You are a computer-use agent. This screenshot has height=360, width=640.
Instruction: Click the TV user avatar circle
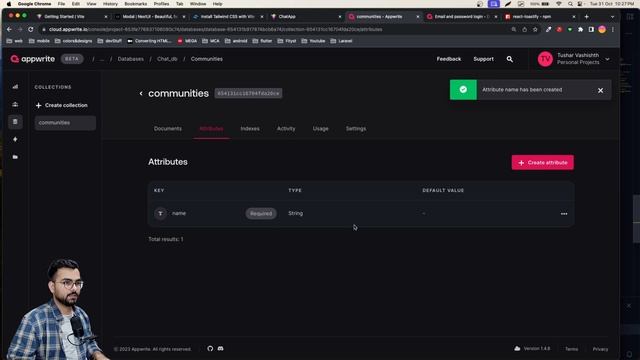(x=545, y=59)
